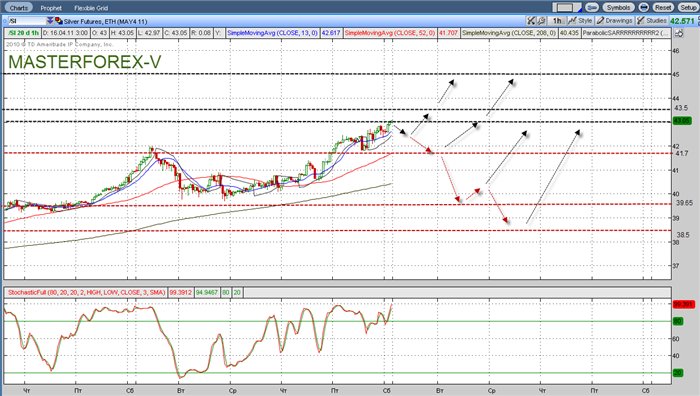Open the Setup menu

coord(688,8)
